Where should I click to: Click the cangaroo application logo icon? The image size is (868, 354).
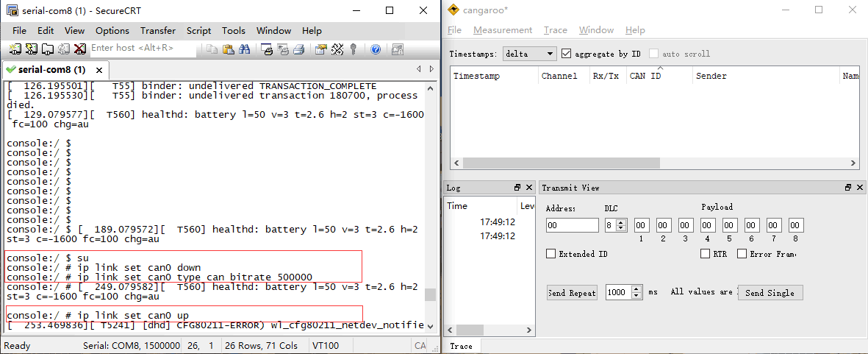pos(454,10)
